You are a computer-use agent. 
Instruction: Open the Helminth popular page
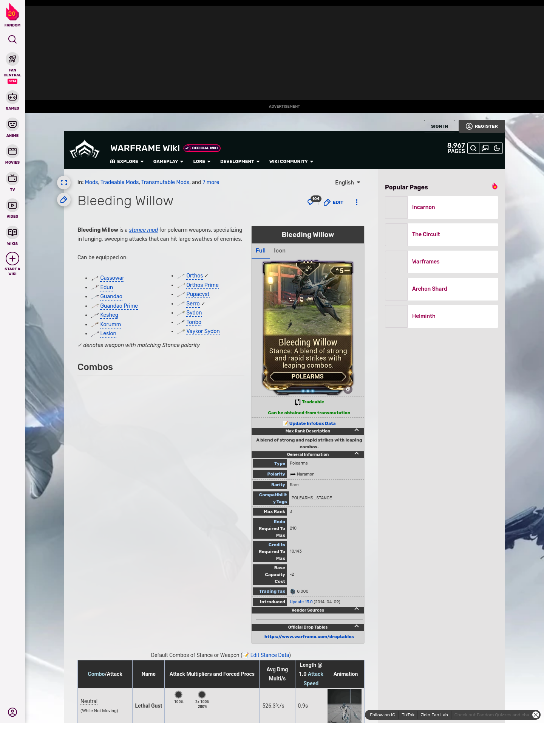pos(442,316)
